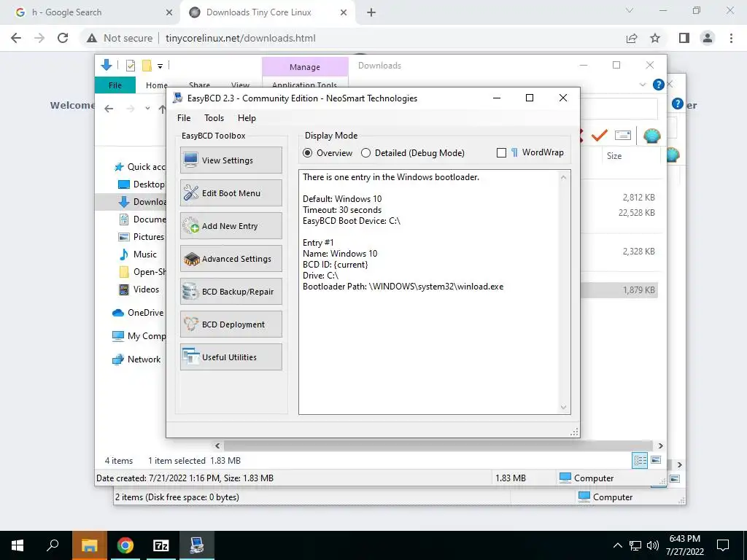Image resolution: width=747 pixels, height=560 pixels.
Task: Select Quick access in Explorer sidebar
Action: [x=139, y=167]
